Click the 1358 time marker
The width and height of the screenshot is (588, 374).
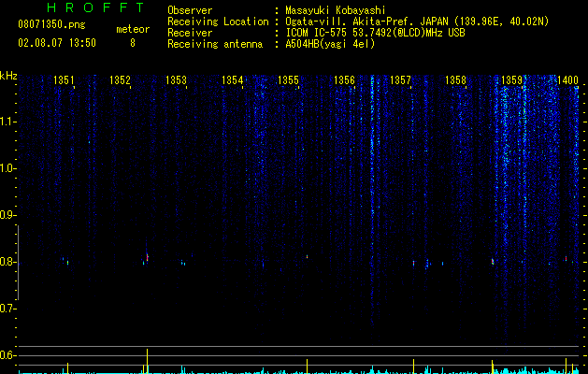click(455, 80)
